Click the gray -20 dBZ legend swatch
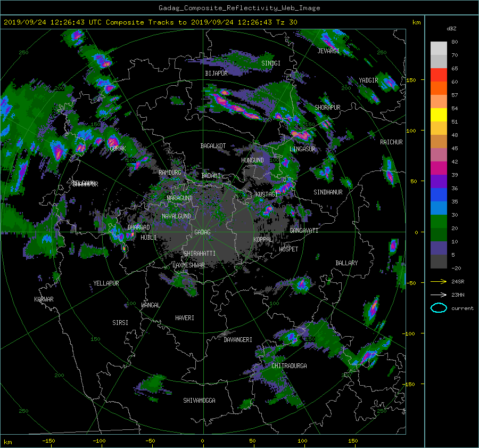479x448 pixels. 439,262
